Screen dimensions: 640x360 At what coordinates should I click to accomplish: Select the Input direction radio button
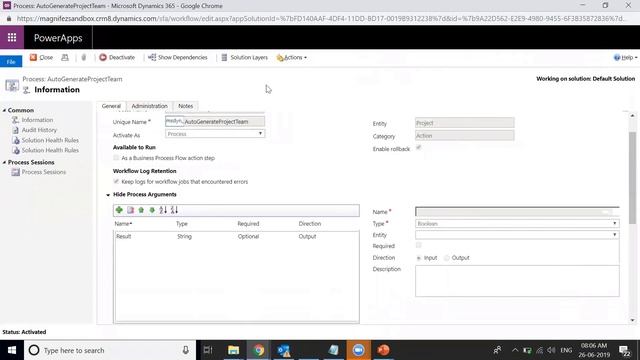click(419, 258)
